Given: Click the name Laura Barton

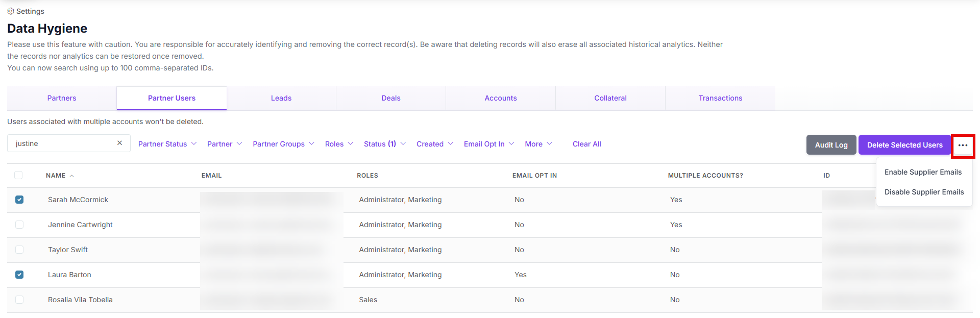Looking at the screenshot, I should click(69, 275).
